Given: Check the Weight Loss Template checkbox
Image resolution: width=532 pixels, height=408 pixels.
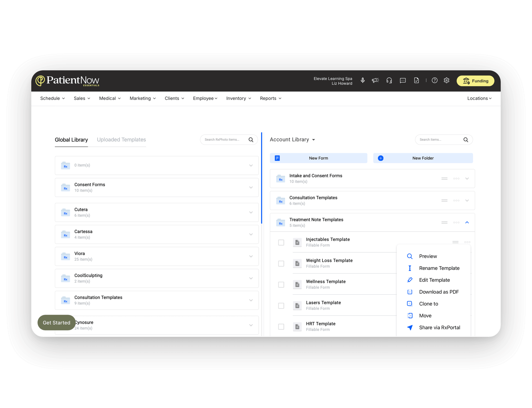Looking at the screenshot, I should click(x=281, y=264).
